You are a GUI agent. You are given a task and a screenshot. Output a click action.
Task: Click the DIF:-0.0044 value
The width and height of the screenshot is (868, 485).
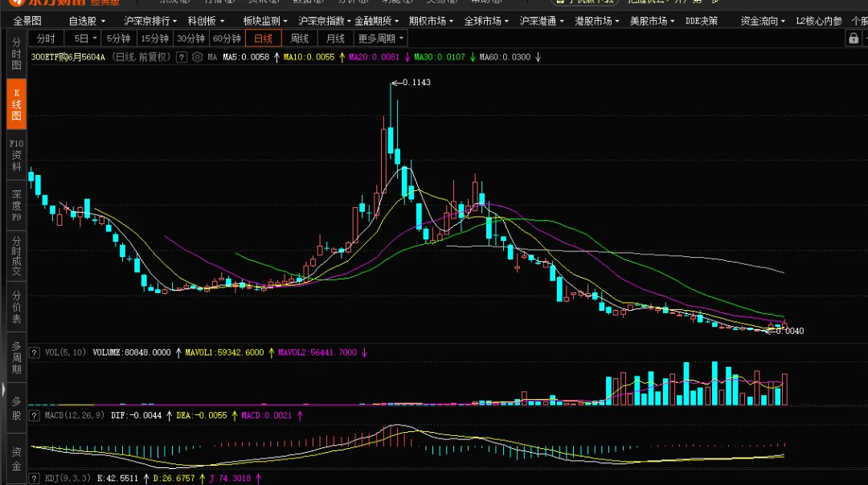(x=136, y=415)
